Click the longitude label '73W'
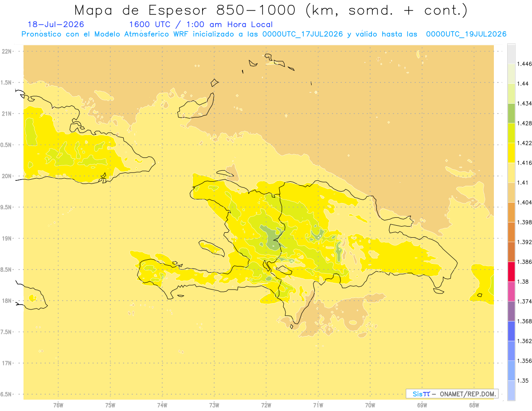 (214, 405)
